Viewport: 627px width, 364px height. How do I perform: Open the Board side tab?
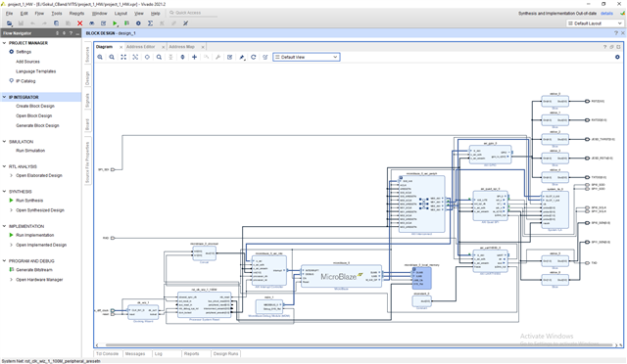coord(87,124)
